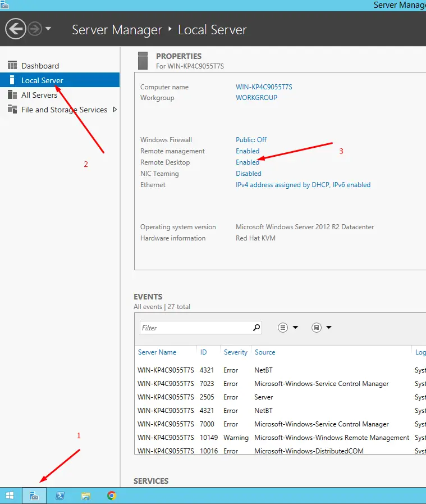This screenshot has width=426, height=504.
Task: Open File Explorer from taskbar
Action: (x=86, y=496)
